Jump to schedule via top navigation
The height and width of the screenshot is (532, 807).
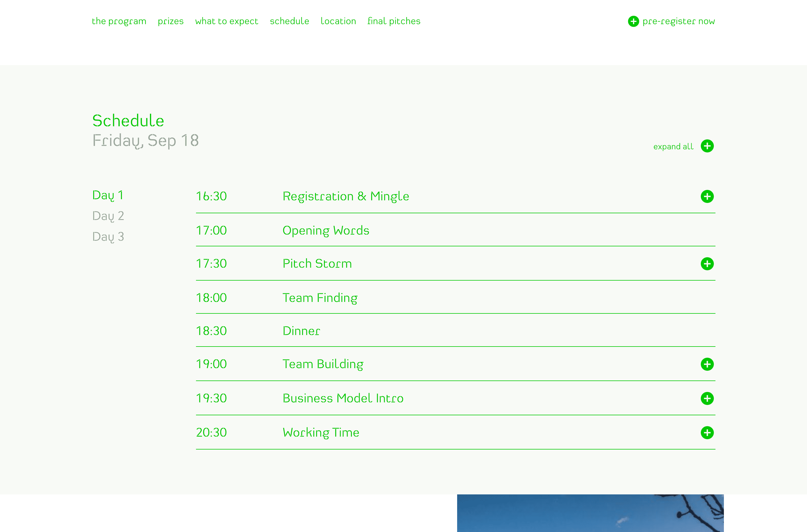[289, 21]
